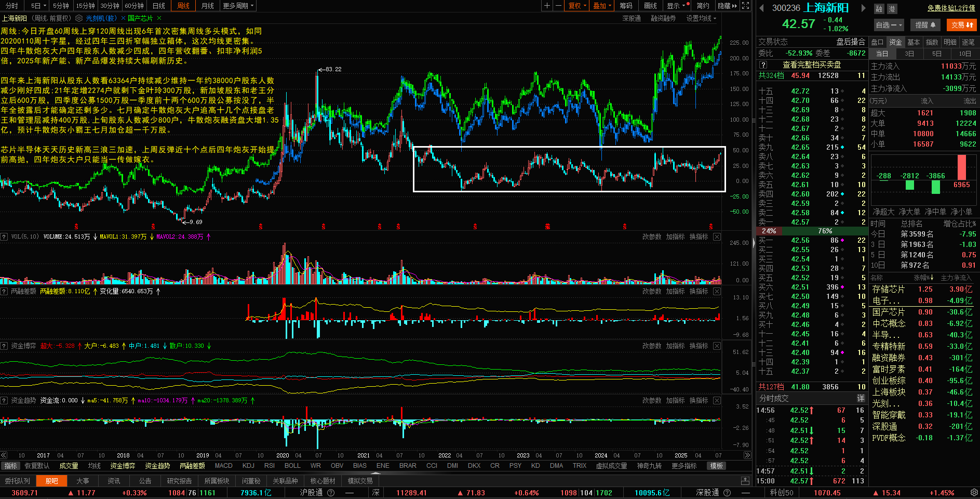
Task: Open help icon for 资金博弈 indicator
Action: pyautogui.click(x=4, y=346)
